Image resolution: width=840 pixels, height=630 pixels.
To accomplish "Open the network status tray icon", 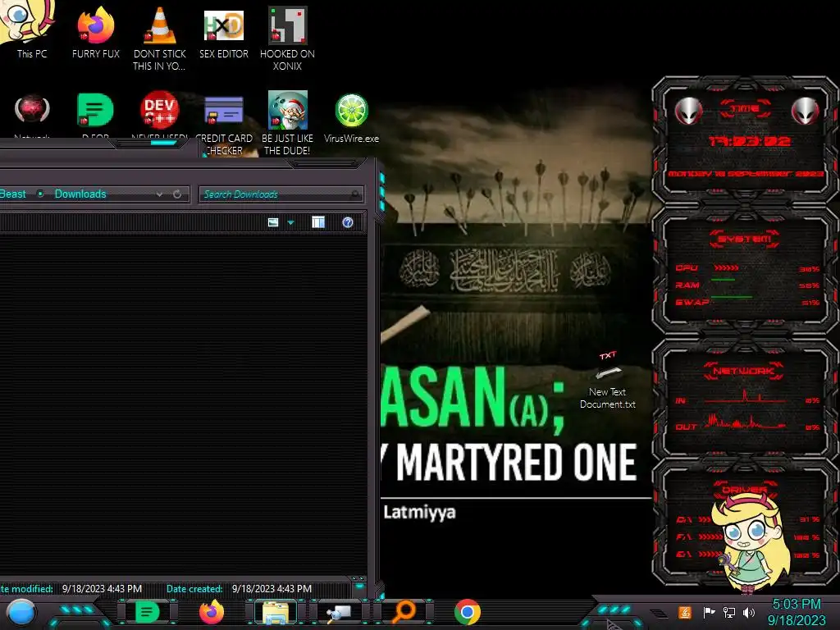I will pos(729,612).
